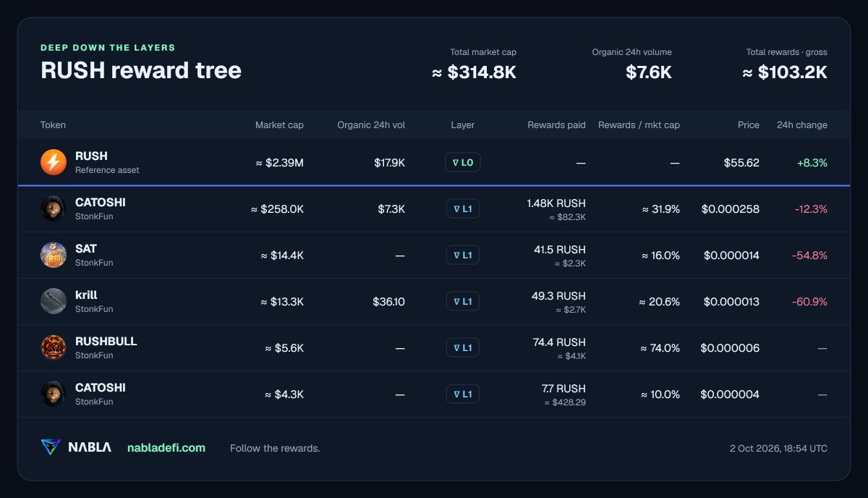Click the RUSH lightning bolt token icon
The width and height of the screenshot is (868, 498).
pos(54,162)
